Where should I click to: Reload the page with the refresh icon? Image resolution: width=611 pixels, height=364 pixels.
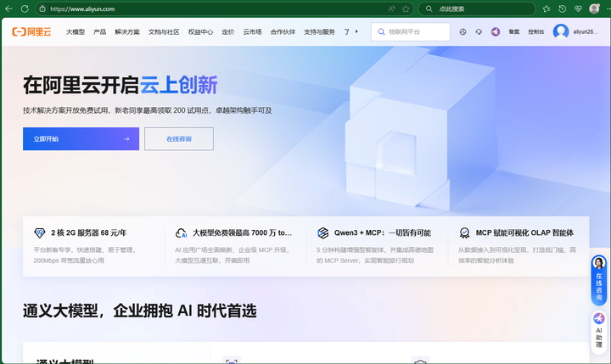(x=25, y=8)
